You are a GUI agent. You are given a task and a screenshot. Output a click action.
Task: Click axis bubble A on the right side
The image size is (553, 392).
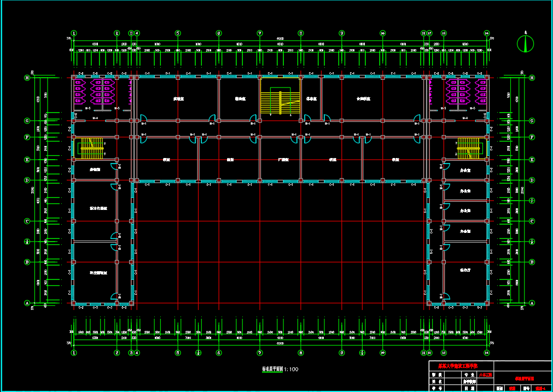[x=531, y=303]
